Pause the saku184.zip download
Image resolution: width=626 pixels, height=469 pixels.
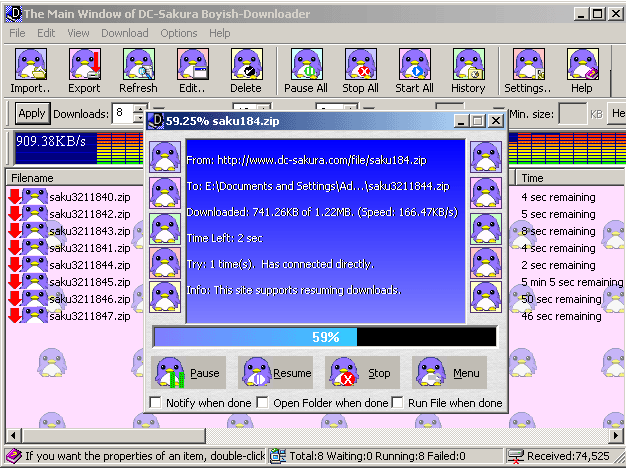188,373
